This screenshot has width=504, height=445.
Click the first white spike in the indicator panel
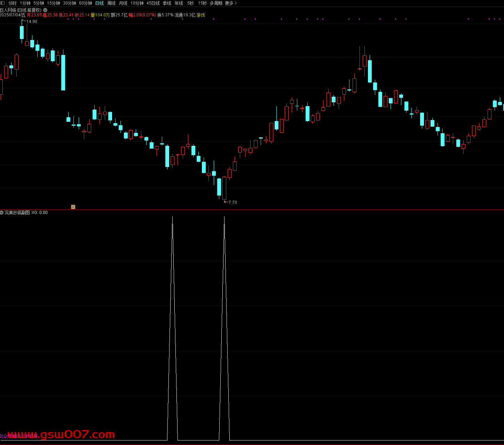173,328
